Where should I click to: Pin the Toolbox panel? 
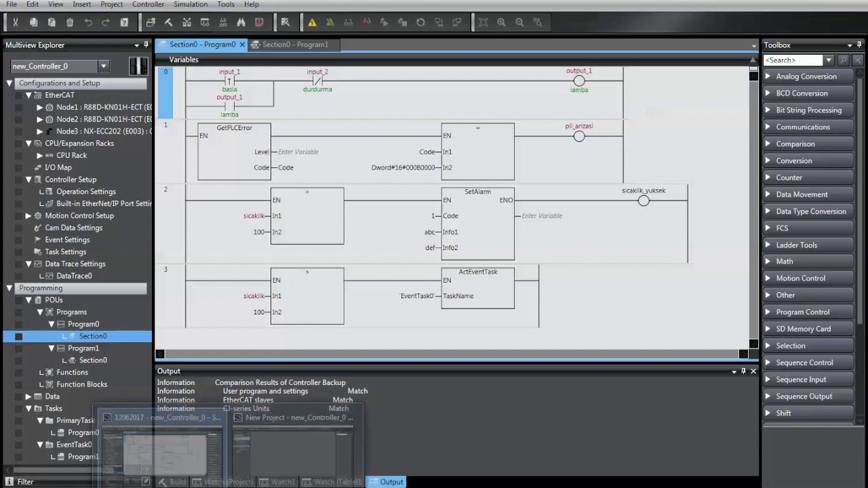(x=859, y=45)
